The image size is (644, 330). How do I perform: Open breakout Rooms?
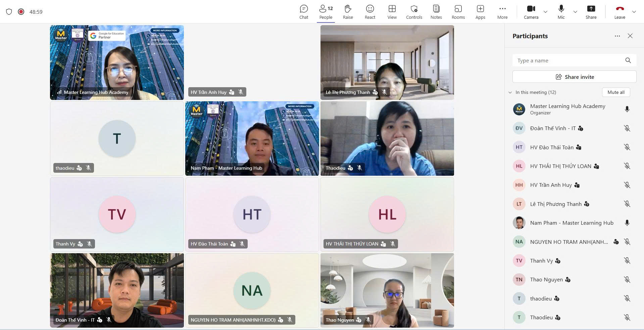(x=458, y=12)
